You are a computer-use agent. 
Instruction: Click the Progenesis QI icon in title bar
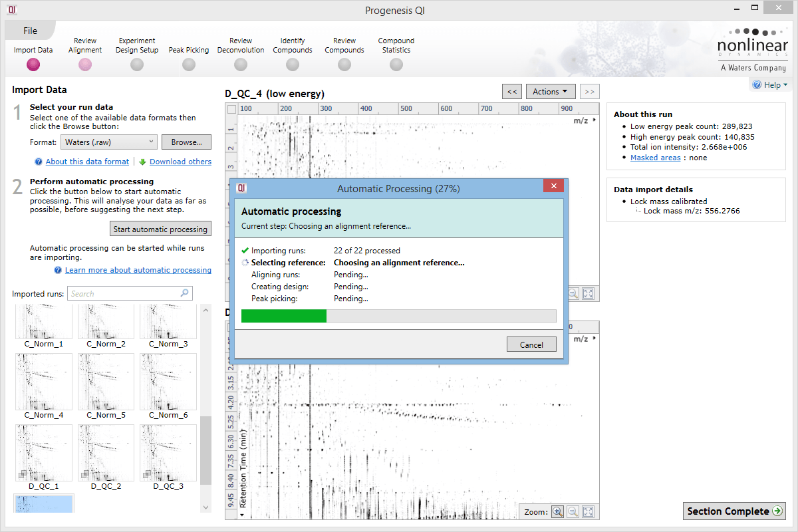coord(12,10)
